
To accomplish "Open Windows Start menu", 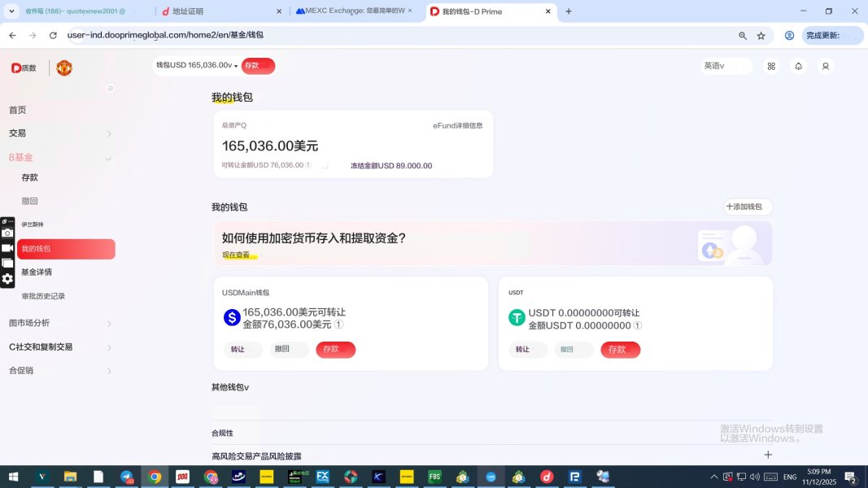I will pyautogui.click(x=13, y=477).
